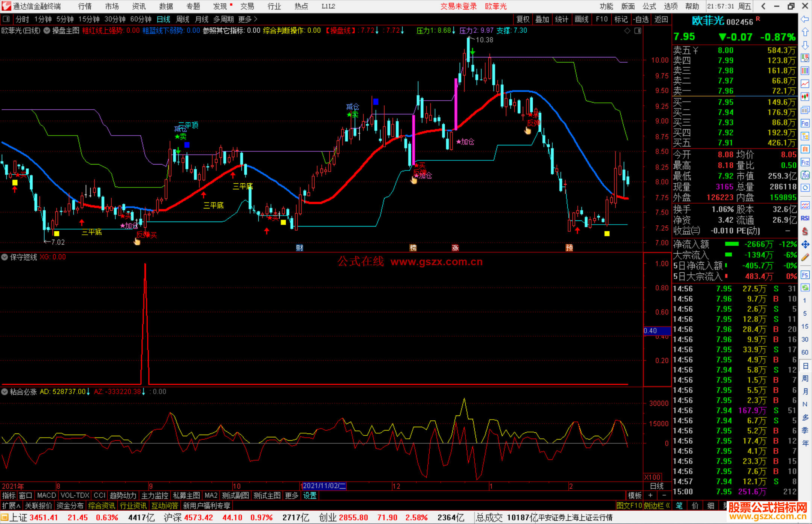This screenshot has width=812, height=524.
Task: Expand the 扩展 panel at bottom
Action: coord(11,506)
